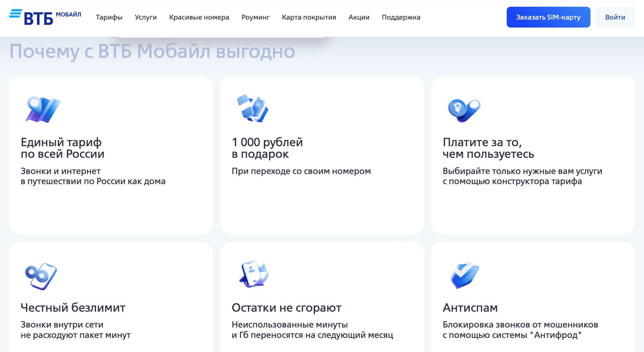Open the Тарифы menu item
This screenshot has width=644, height=352.
pyautogui.click(x=109, y=17)
